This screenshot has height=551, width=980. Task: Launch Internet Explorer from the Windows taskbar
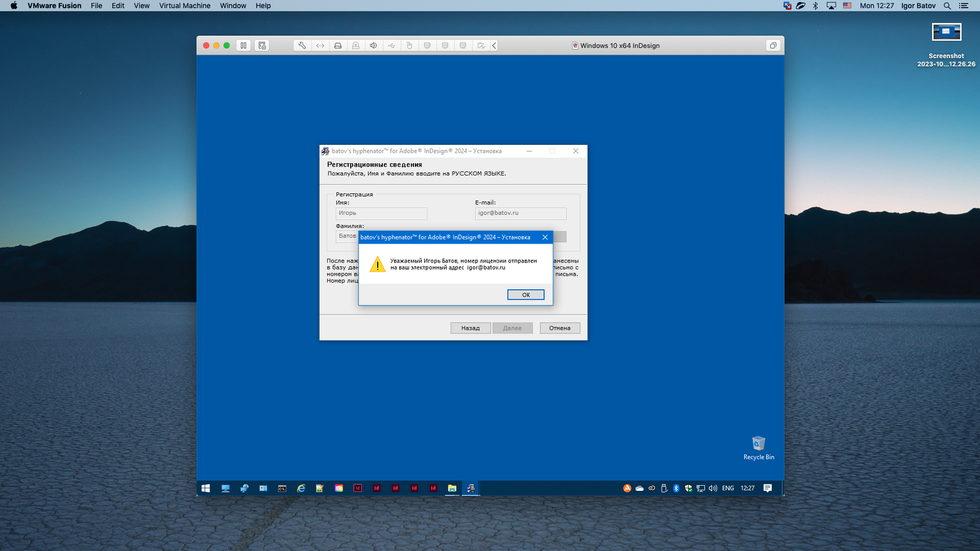301,488
